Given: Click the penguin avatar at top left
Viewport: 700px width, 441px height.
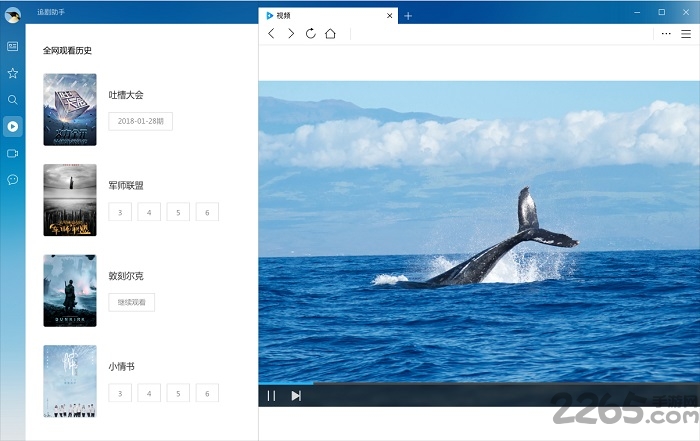Looking at the screenshot, I should 12,13.
